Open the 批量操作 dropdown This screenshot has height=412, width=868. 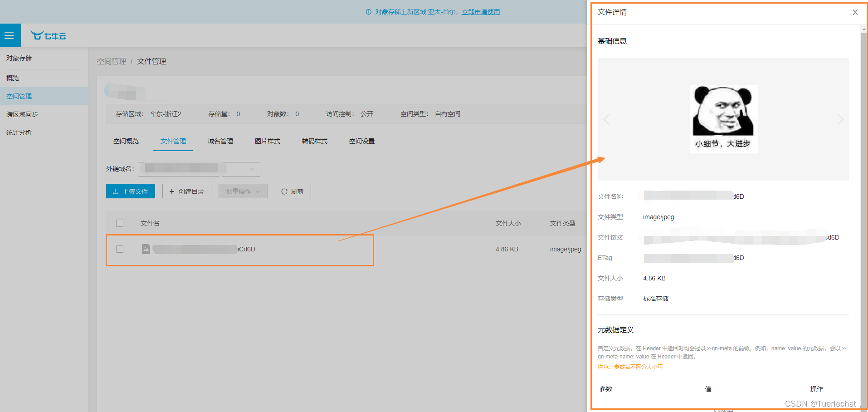[243, 191]
